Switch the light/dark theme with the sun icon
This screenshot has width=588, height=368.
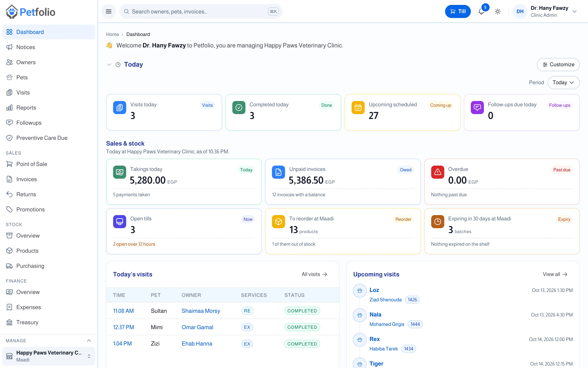pos(498,11)
